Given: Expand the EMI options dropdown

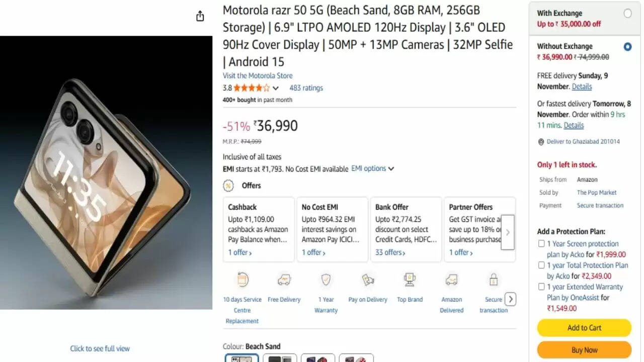Looking at the screenshot, I should (x=373, y=168).
